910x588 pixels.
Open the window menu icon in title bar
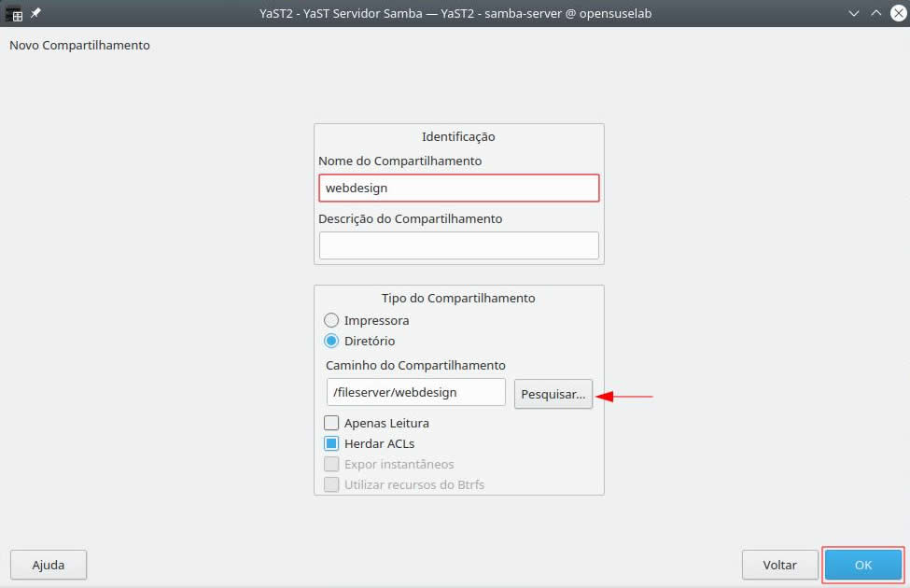coord(14,13)
